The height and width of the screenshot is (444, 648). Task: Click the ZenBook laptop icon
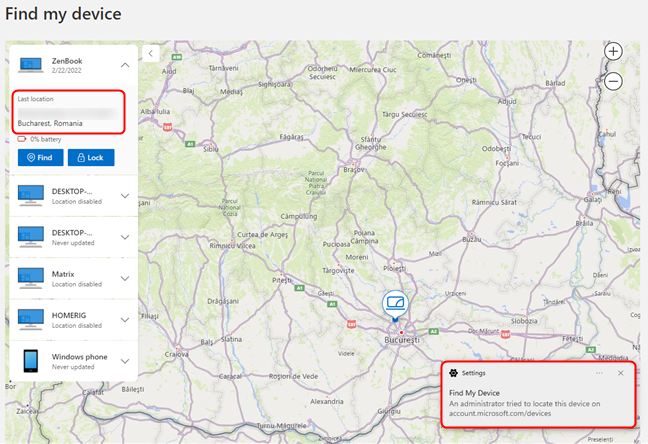tap(31, 65)
